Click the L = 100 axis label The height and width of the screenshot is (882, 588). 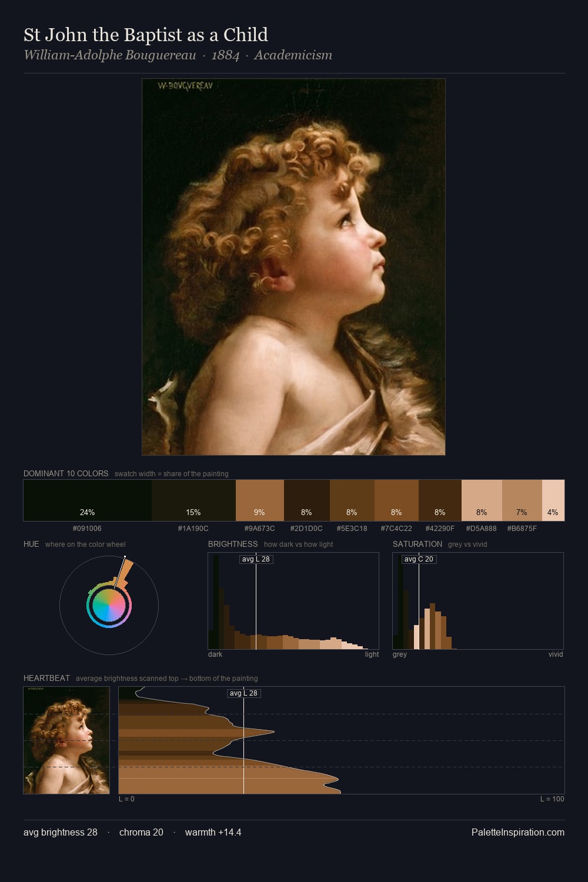552,799
